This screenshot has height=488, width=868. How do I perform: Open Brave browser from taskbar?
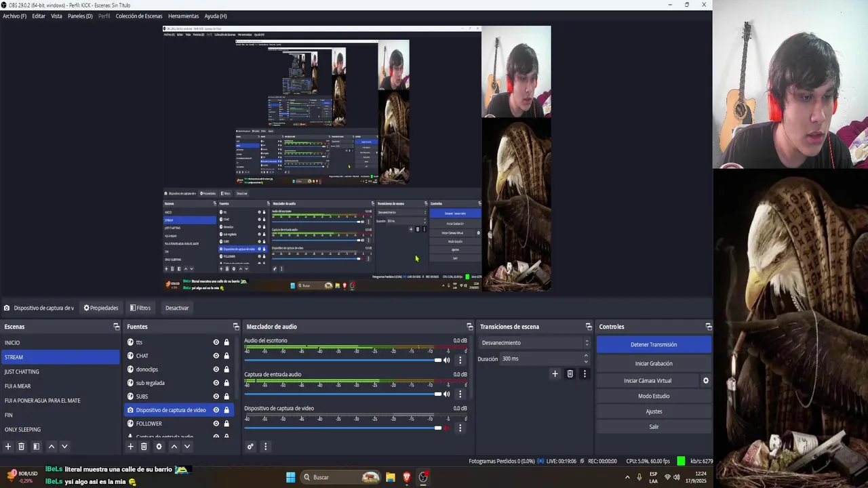pos(407,477)
